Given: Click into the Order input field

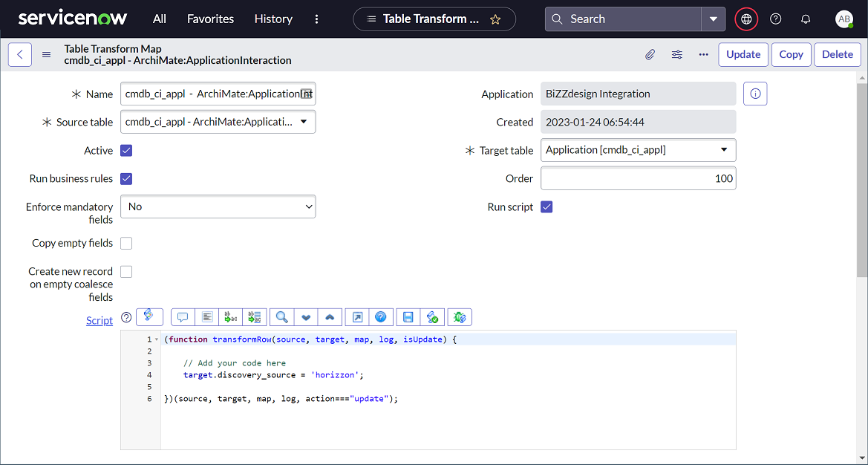Looking at the screenshot, I should point(638,178).
